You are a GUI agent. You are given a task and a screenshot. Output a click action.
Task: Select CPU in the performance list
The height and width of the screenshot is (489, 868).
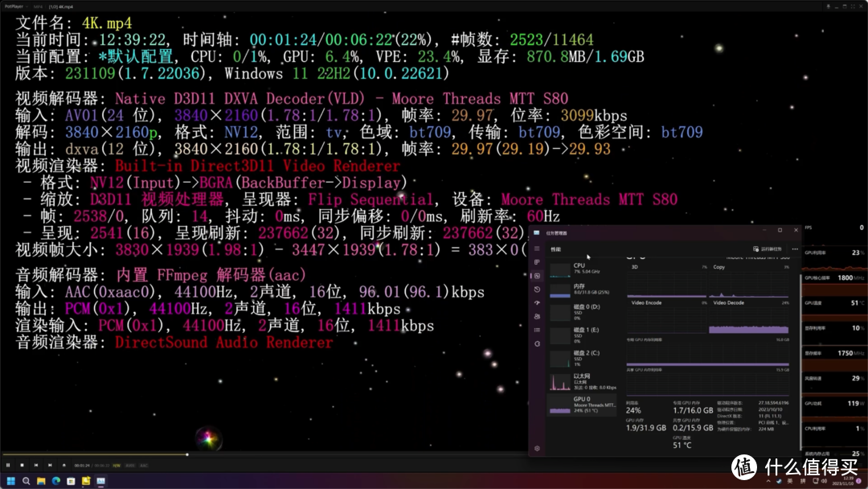(x=583, y=269)
